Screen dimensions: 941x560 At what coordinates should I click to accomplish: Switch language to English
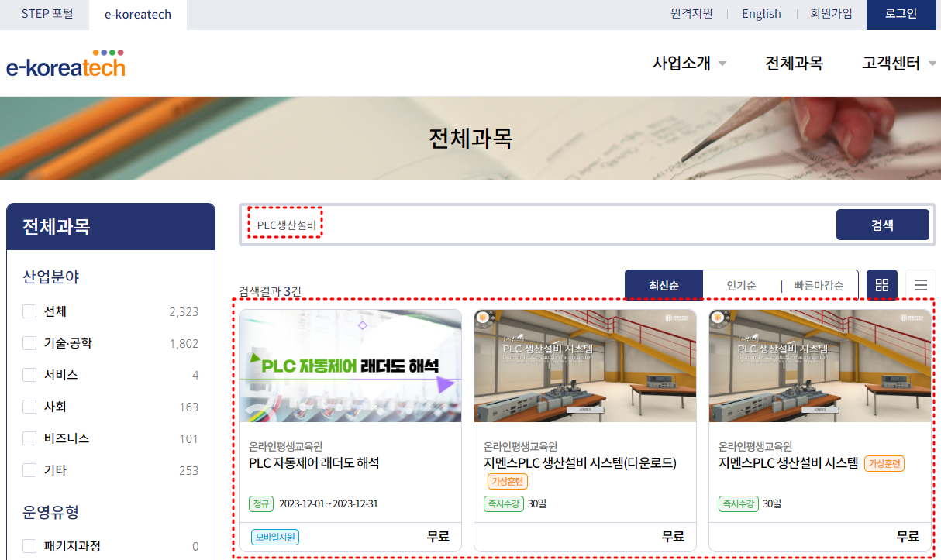click(x=761, y=14)
